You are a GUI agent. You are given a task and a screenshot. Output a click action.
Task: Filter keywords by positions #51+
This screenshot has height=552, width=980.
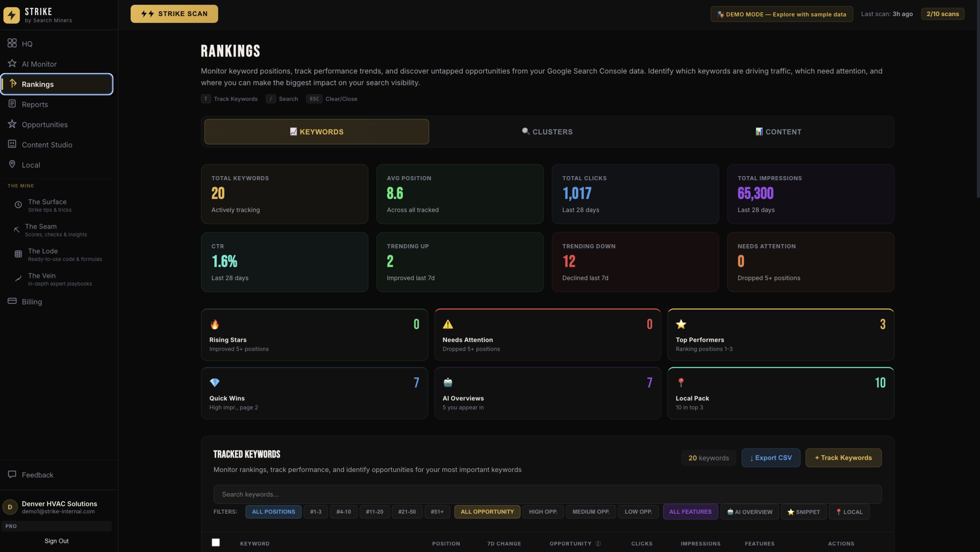click(x=437, y=512)
